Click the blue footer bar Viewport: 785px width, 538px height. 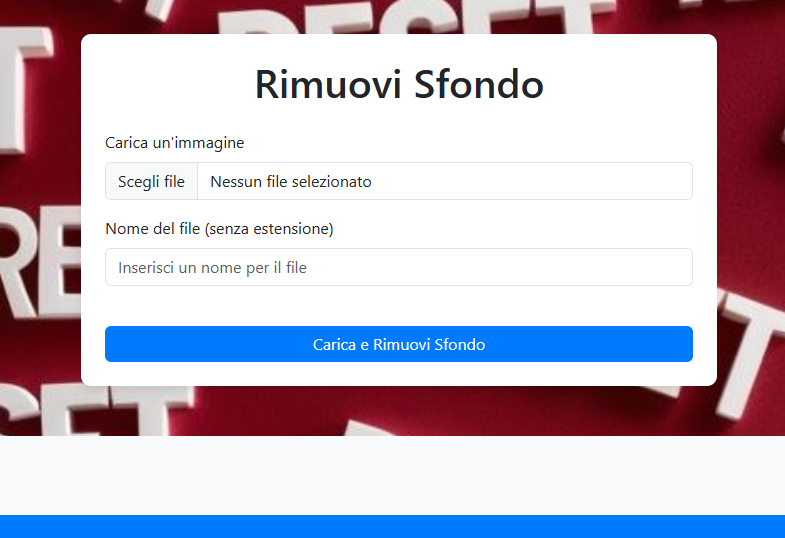tap(392, 526)
